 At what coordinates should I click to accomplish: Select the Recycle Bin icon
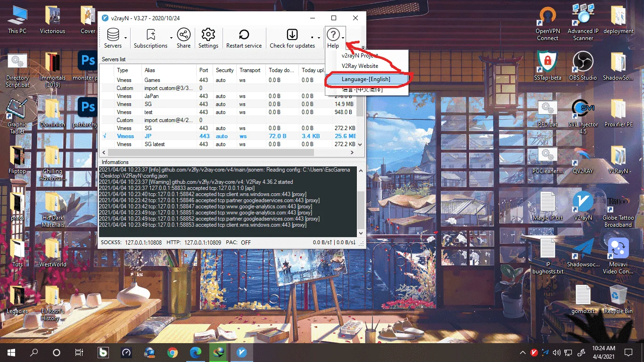[619, 300]
